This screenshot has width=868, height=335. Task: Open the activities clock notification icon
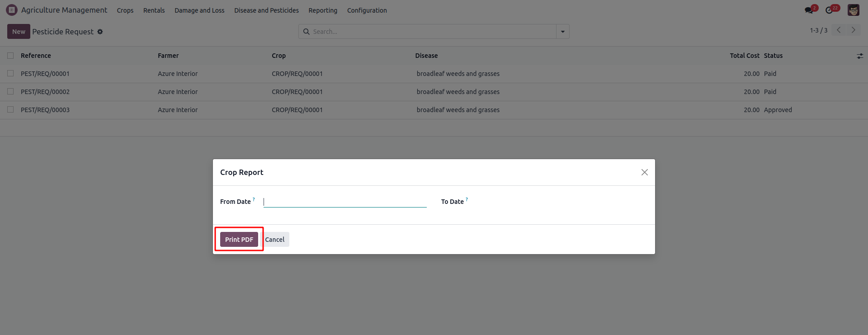tap(829, 10)
